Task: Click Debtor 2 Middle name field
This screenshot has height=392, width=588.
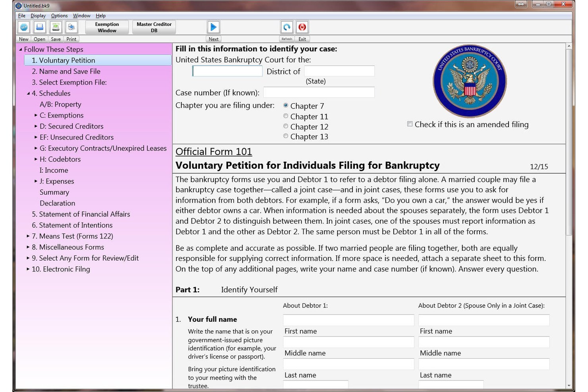Action: 484,342
